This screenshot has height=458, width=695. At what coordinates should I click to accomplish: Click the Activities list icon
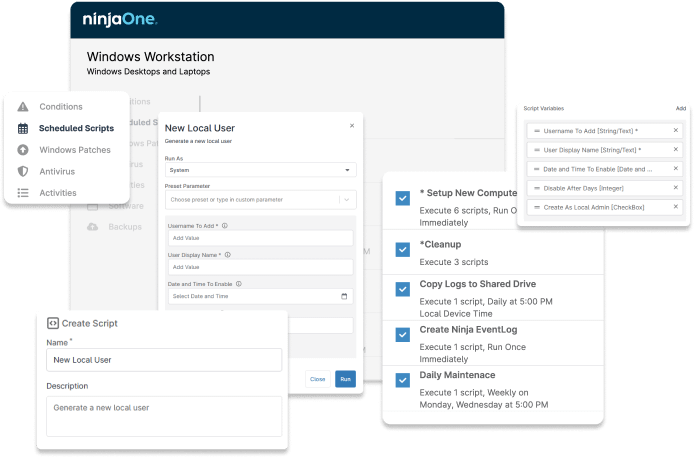coord(23,193)
